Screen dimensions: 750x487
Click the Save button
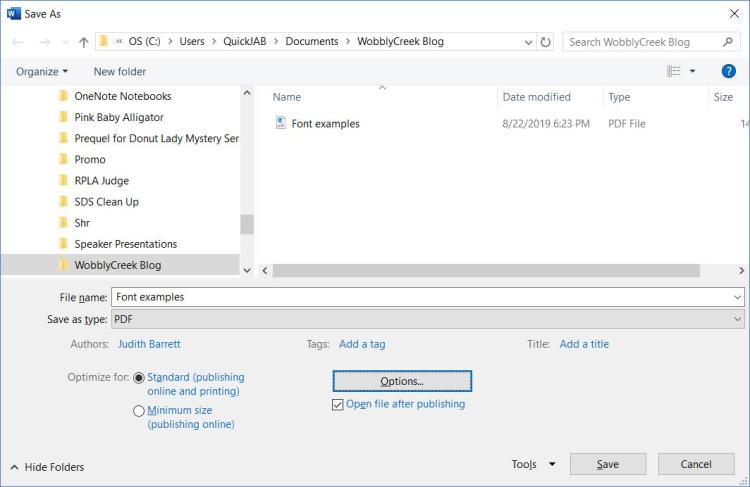(607, 464)
